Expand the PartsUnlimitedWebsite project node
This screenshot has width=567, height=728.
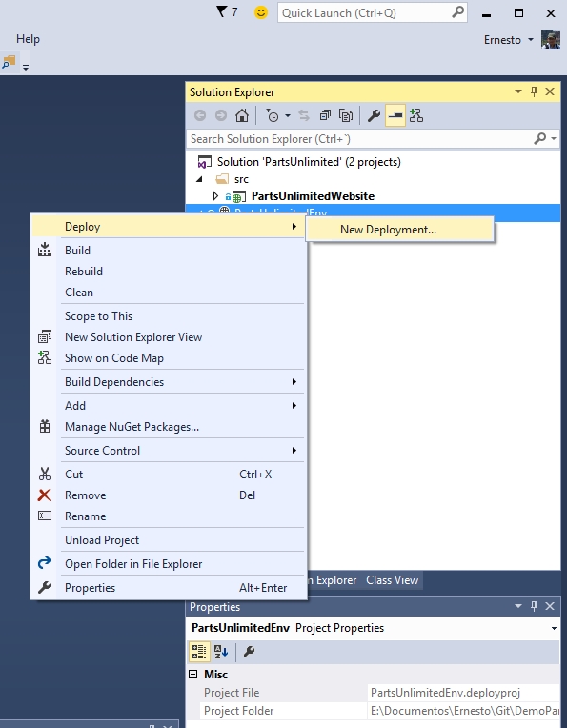(215, 196)
